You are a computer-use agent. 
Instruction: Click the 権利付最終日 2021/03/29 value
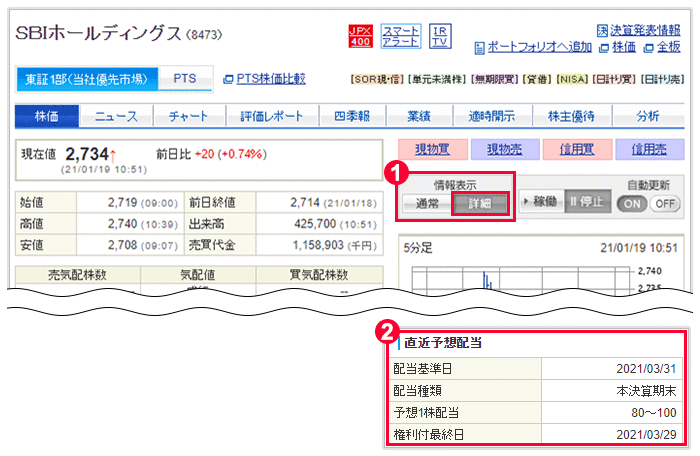646,434
